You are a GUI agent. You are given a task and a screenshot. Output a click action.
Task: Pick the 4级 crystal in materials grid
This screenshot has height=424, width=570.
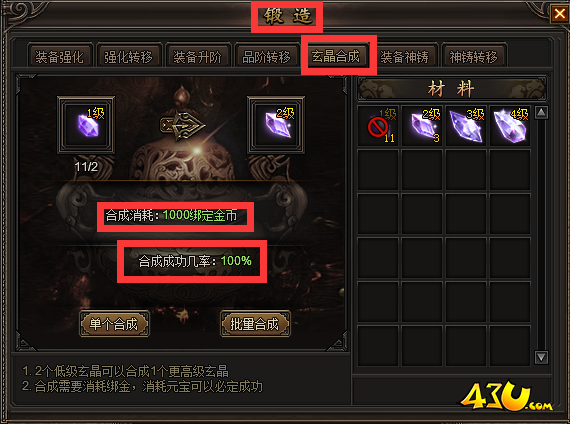510,126
